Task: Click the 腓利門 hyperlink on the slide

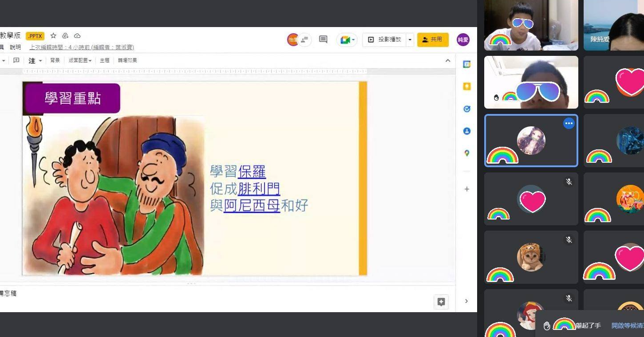Action: tap(259, 188)
